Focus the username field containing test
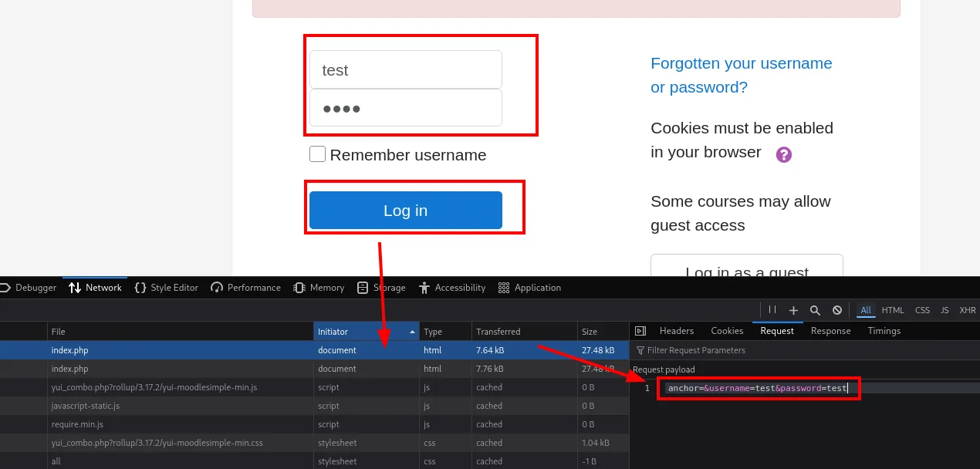Viewport: 980px width, 469px height. (x=406, y=69)
